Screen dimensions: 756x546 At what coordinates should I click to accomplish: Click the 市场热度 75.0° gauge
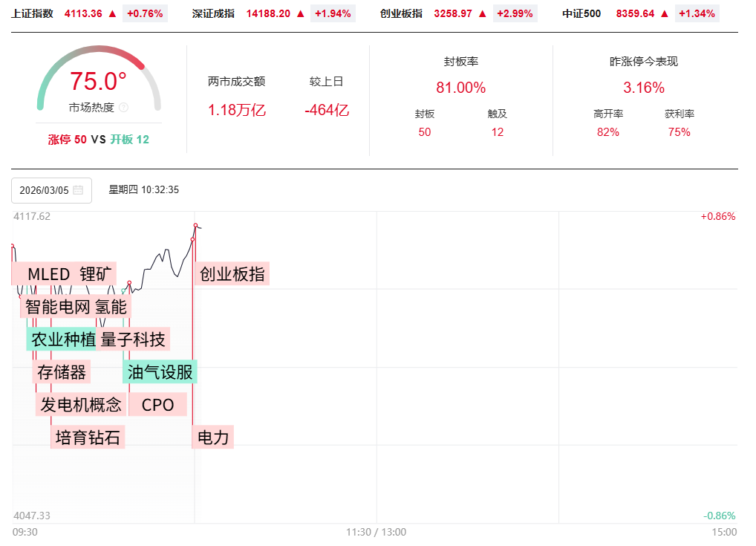pos(99,82)
